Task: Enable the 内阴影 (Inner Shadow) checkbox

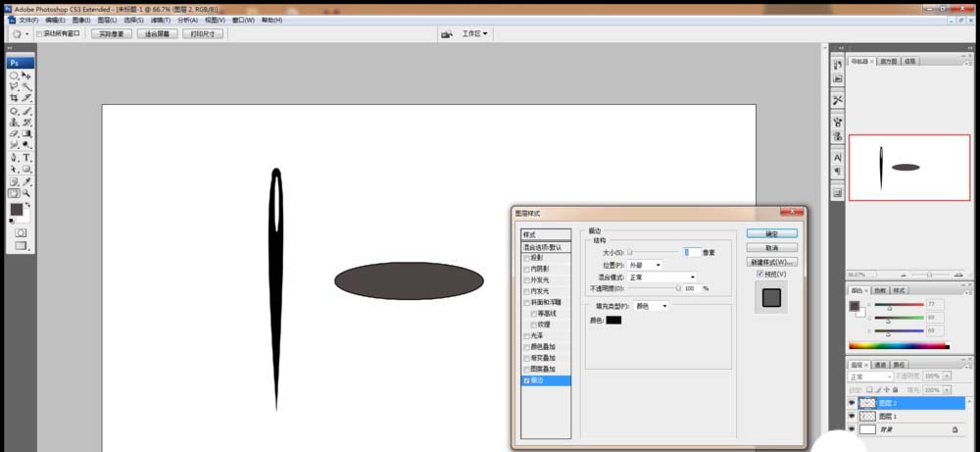Action: pyautogui.click(x=526, y=269)
